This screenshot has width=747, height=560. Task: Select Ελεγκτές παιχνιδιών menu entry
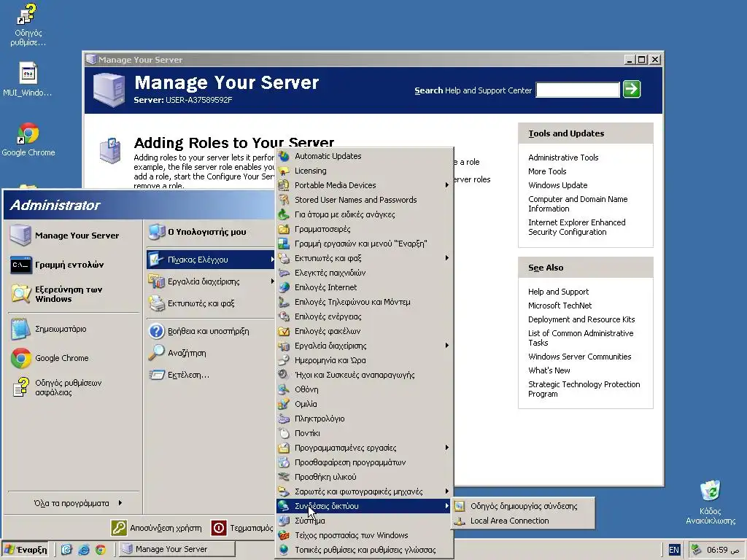(365, 273)
